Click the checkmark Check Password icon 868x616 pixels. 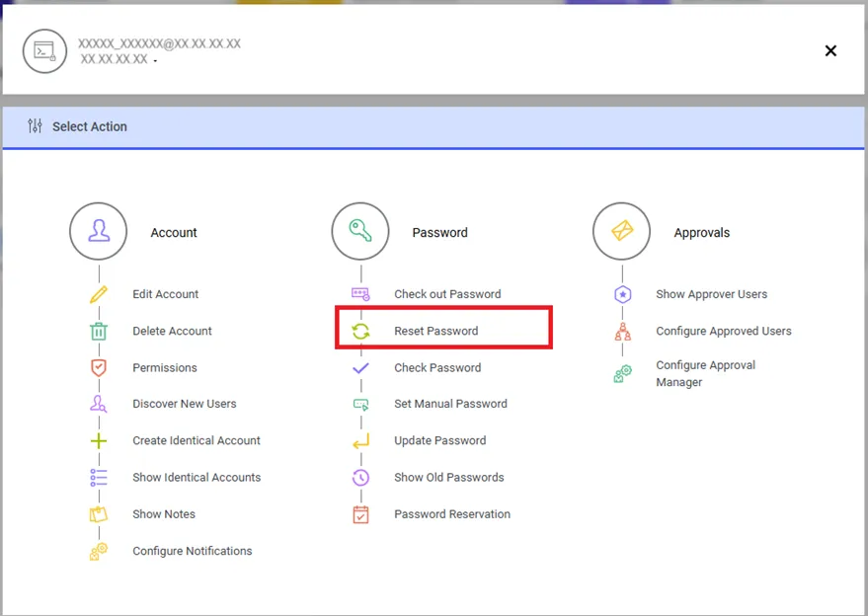(x=361, y=368)
